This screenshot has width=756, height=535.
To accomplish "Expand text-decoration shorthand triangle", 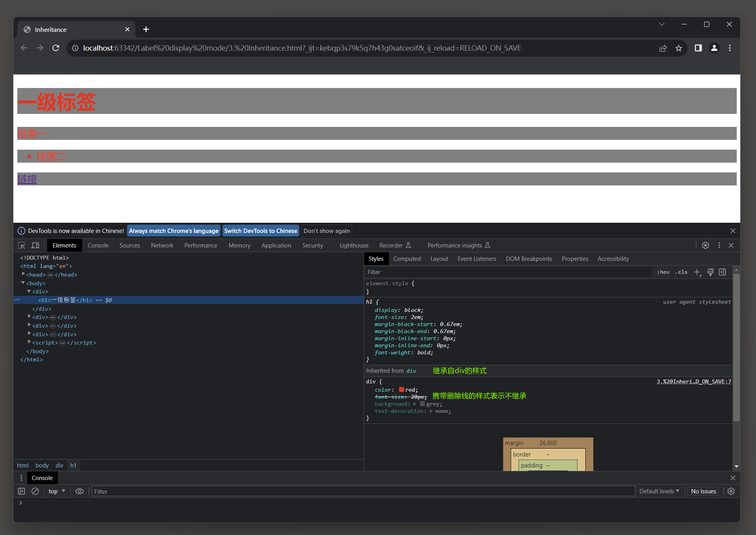I will (431, 411).
